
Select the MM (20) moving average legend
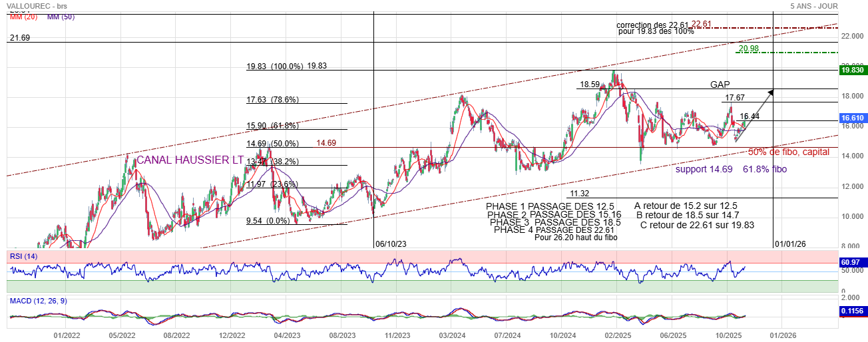[x=24, y=17]
